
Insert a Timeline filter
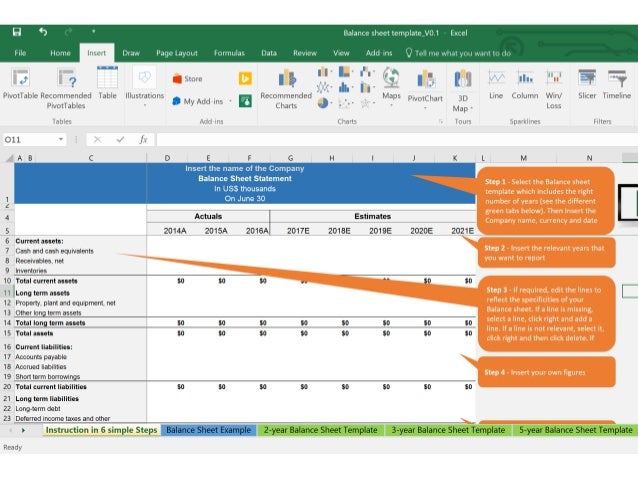[616, 85]
